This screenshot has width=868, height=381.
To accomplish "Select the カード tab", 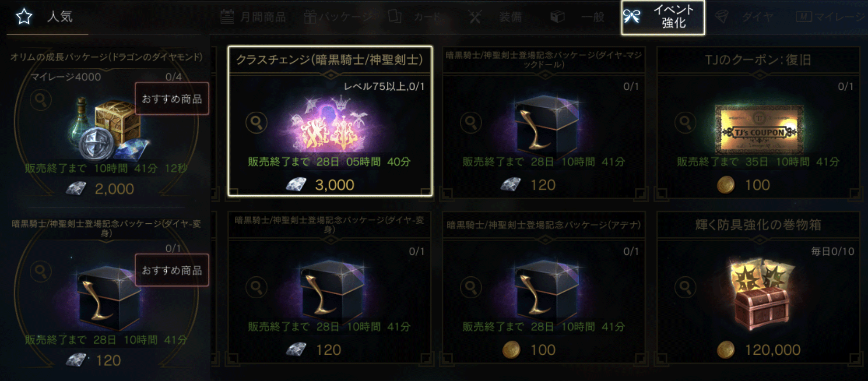I will [x=415, y=17].
